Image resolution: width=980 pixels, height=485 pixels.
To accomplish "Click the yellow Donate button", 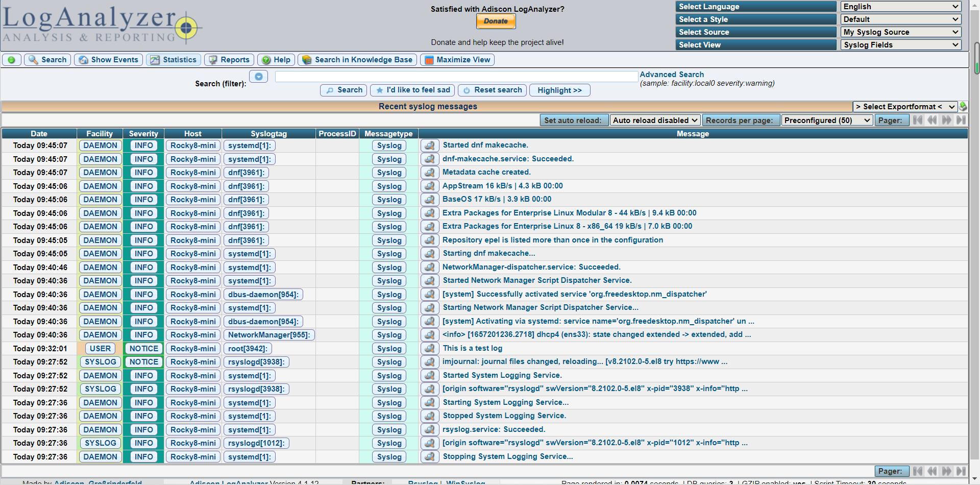I will pos(496,21).
